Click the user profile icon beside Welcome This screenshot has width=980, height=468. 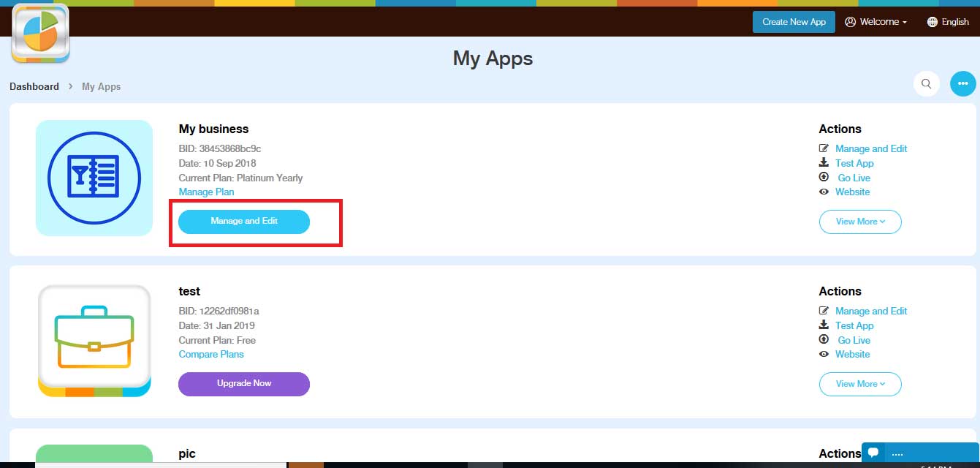coord(852,21)
